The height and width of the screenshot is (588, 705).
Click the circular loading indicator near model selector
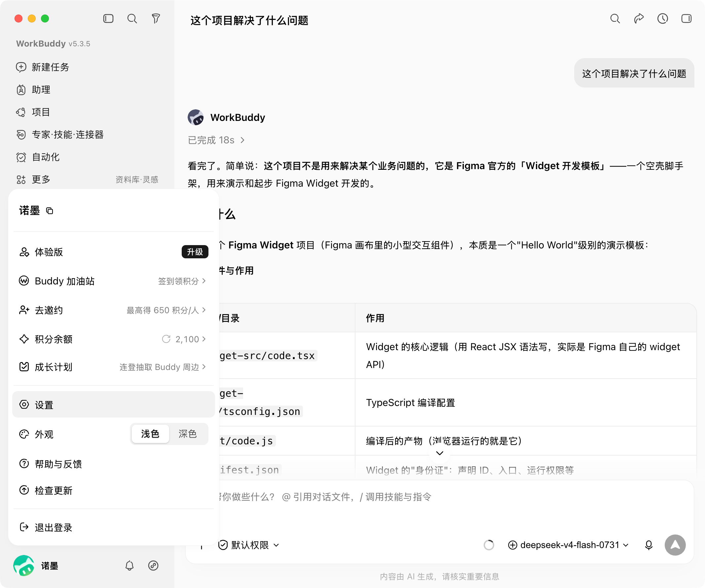489,545
